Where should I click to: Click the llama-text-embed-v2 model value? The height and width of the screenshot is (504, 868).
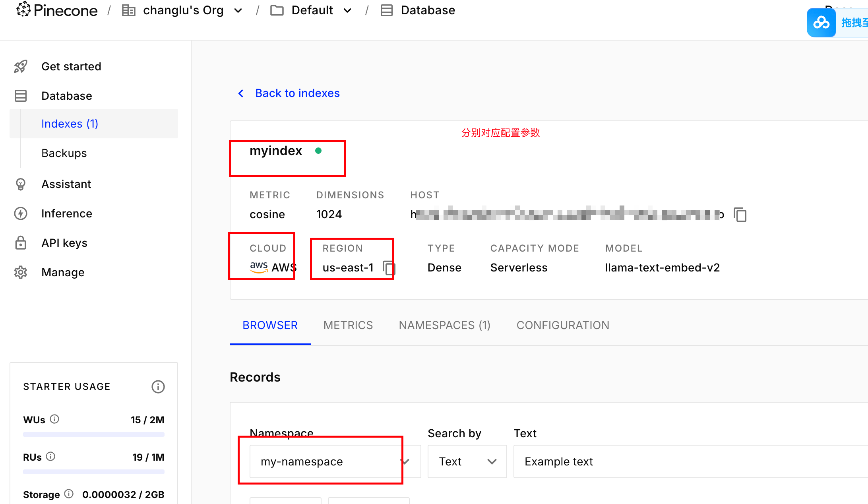(663, 268)
